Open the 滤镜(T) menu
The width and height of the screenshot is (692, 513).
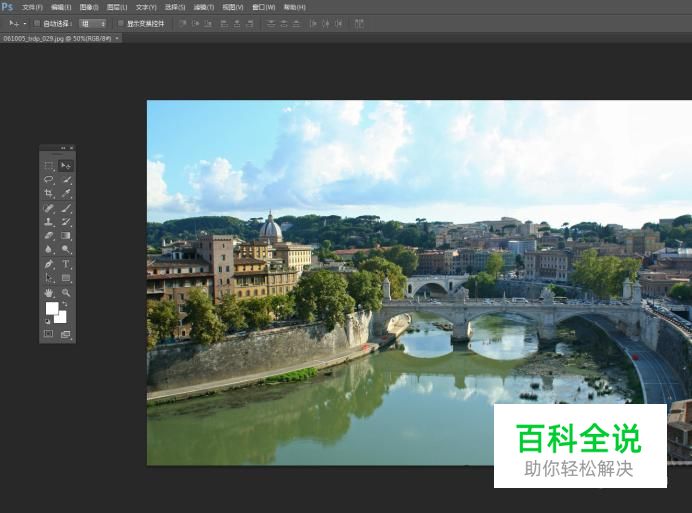203,8
